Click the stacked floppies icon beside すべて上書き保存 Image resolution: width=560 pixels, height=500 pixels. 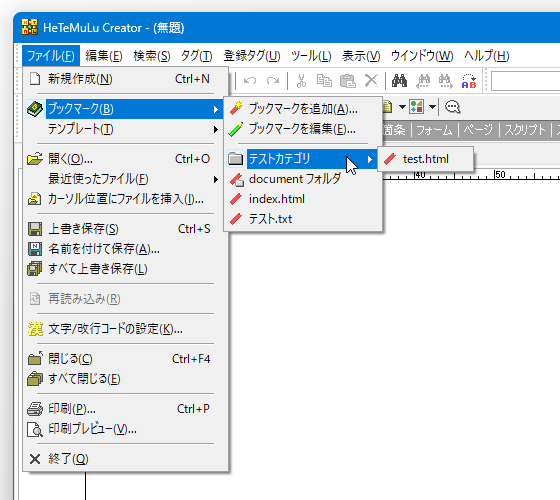[x=35, y=269]
